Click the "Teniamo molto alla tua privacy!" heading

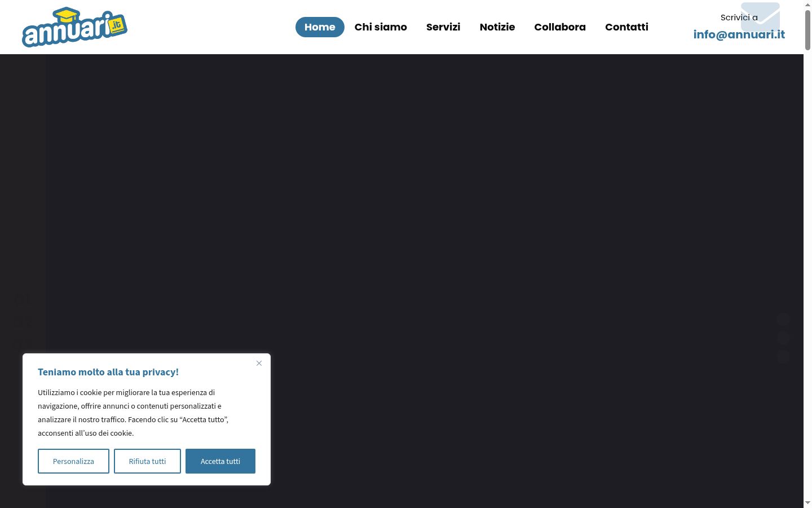click(x=108, y=372)
